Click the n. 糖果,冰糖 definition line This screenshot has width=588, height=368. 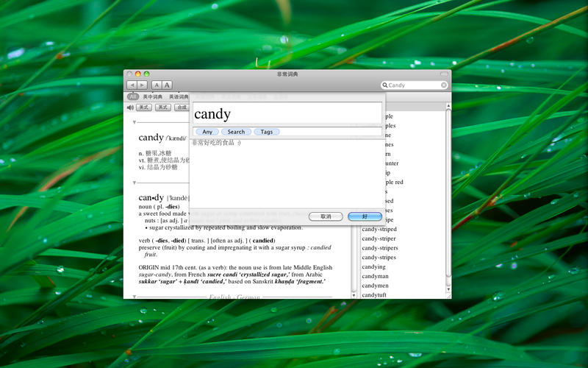tap(155, 153)
